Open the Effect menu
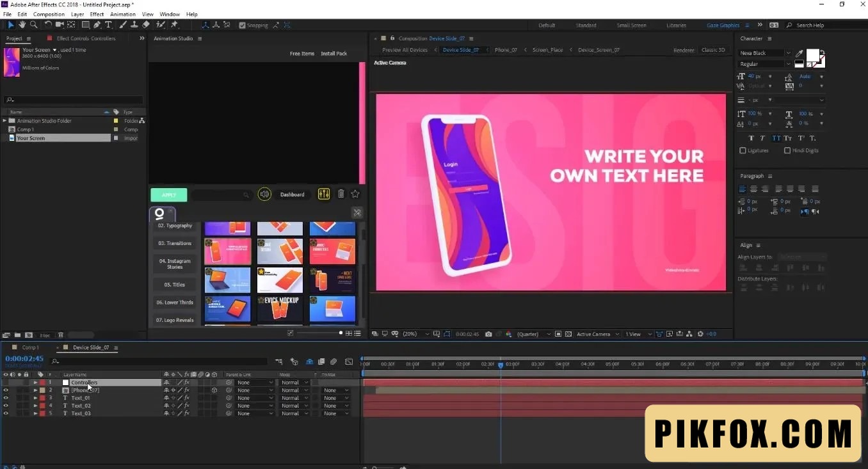This screenshot has width=868, height=469. tap(97, 14)
